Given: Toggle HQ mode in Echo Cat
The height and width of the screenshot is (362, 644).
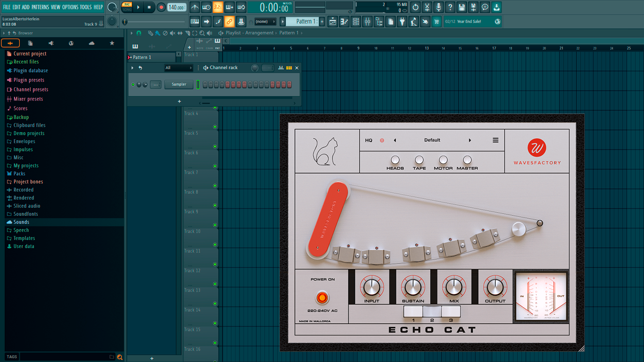Looking at the screenshot, I should tap(369, 140).
